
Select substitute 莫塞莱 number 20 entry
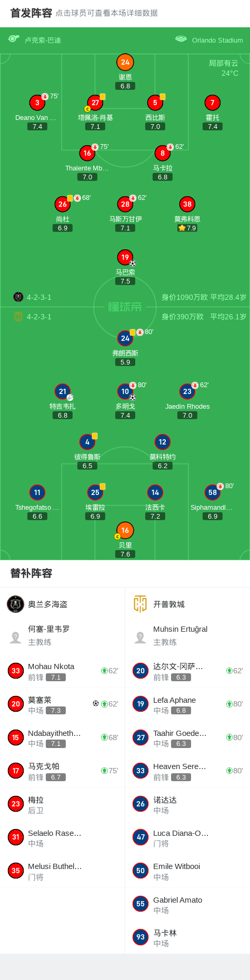coord(62,704)
